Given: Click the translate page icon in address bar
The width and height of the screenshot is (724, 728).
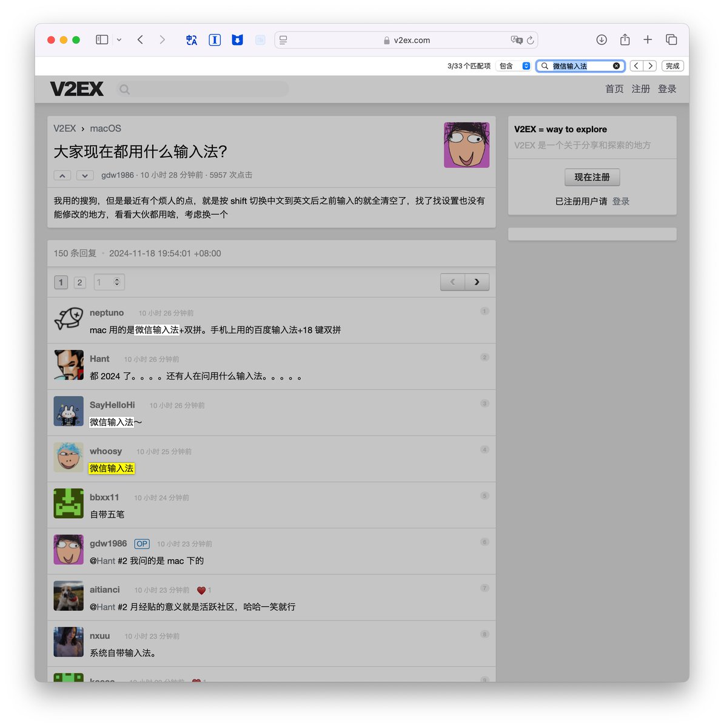Looking at the screenshot, I should pos(517,40).
